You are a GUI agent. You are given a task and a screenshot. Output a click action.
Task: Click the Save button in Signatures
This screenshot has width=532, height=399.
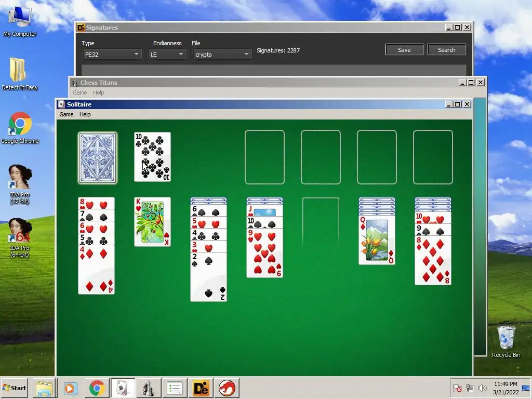(x=404, y=49)
